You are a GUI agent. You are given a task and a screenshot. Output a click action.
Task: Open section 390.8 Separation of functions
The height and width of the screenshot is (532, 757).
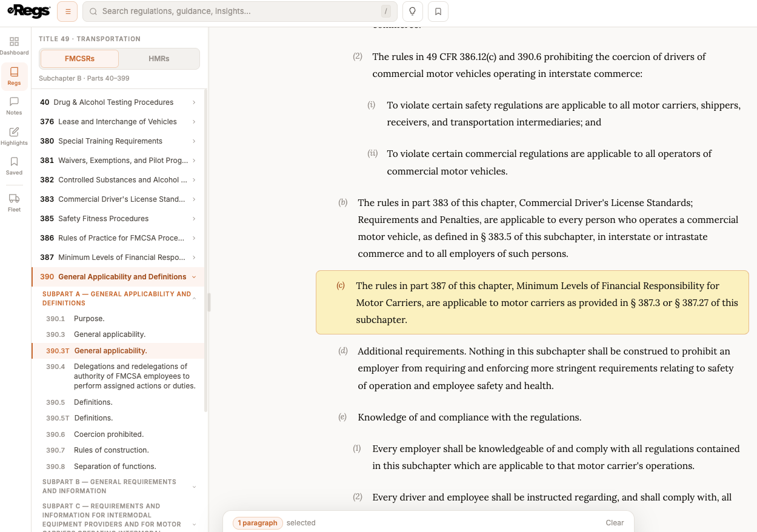118,467
